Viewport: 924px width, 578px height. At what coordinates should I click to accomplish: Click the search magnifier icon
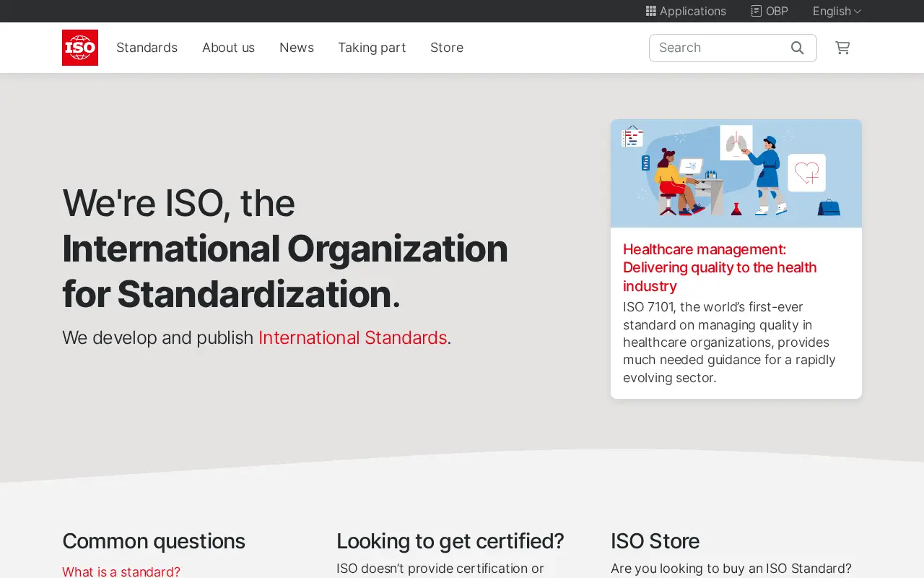(797, 48)
